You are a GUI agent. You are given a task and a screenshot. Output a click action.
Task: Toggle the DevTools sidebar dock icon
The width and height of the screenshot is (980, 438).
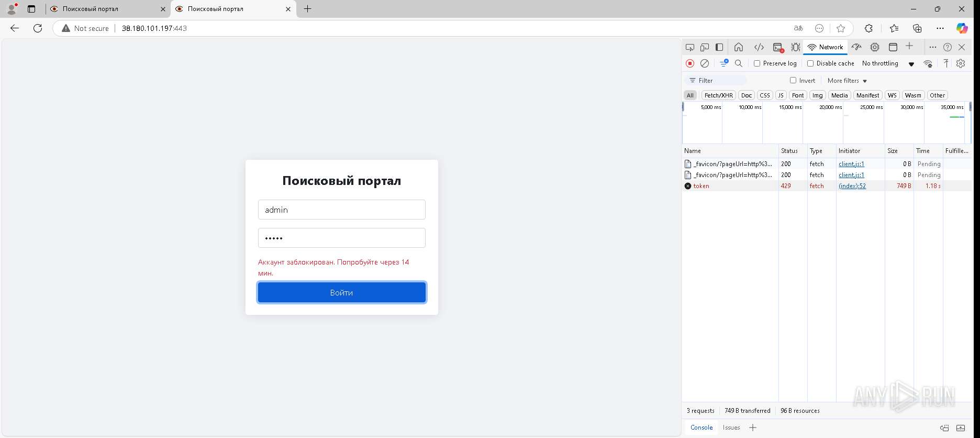(x=719, y=47)
